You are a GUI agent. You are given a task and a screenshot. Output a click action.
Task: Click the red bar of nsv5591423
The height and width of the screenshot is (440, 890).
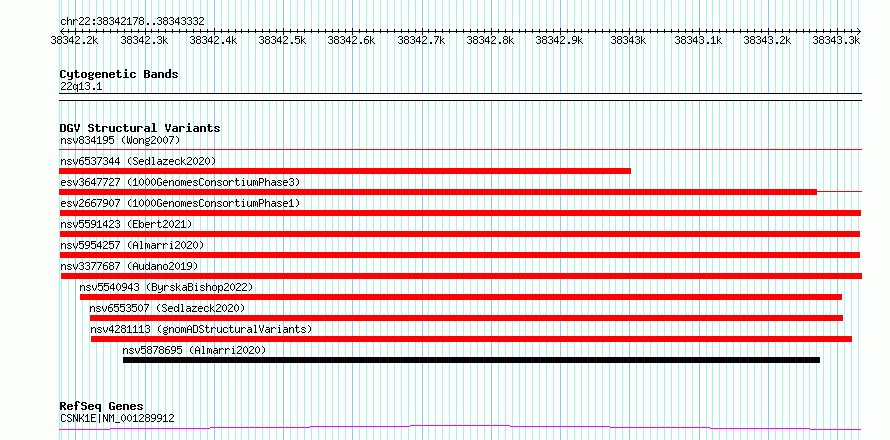click(x=460, y=234)
